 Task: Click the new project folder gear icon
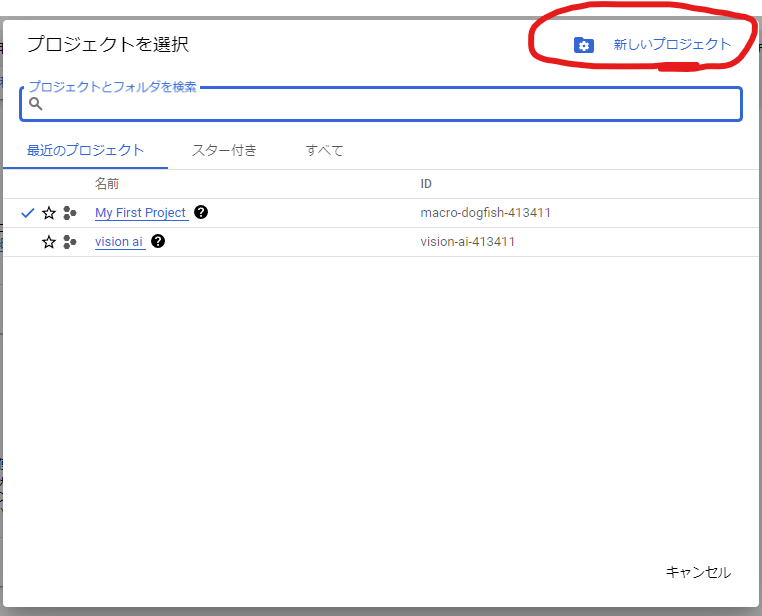[584, 45]
